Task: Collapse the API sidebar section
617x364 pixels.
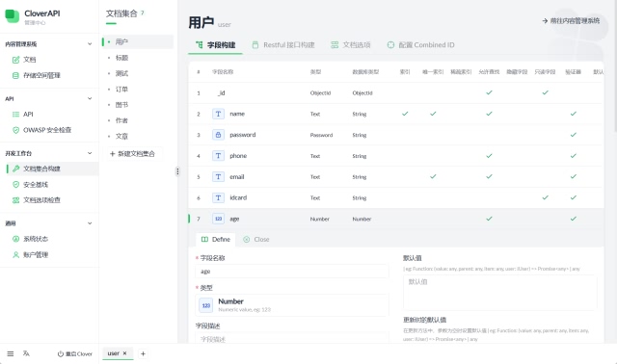Action: (x=90, y=98)
